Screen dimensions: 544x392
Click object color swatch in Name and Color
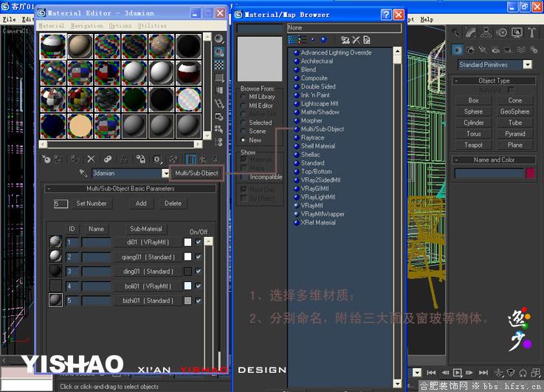click(531, 173)
